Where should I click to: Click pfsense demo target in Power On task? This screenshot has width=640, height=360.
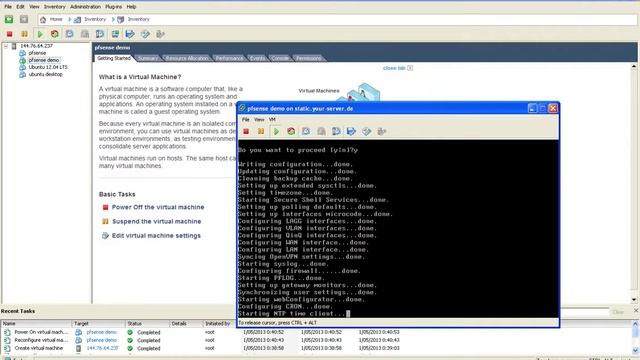101,332
